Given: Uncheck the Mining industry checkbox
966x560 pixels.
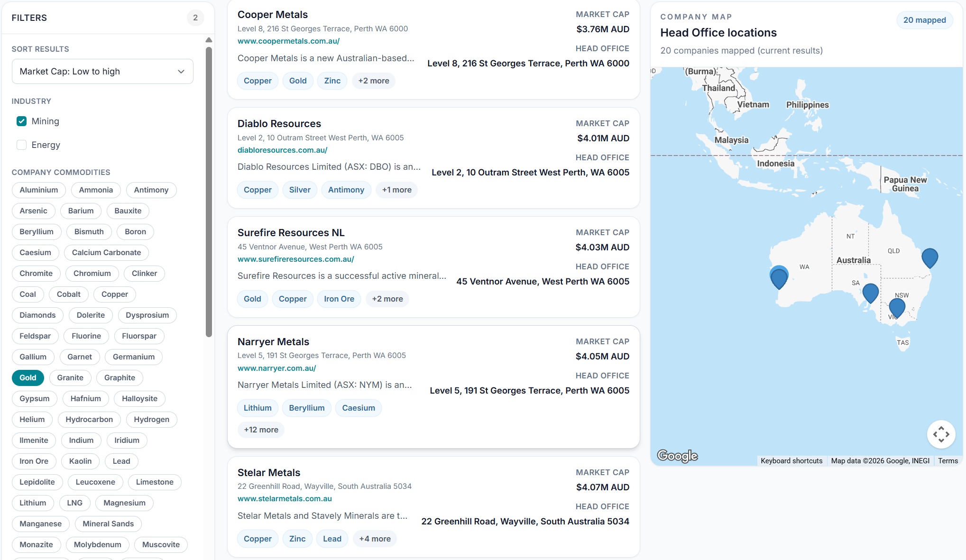Looking at the screenshot, I should click(x=22, y=121).
